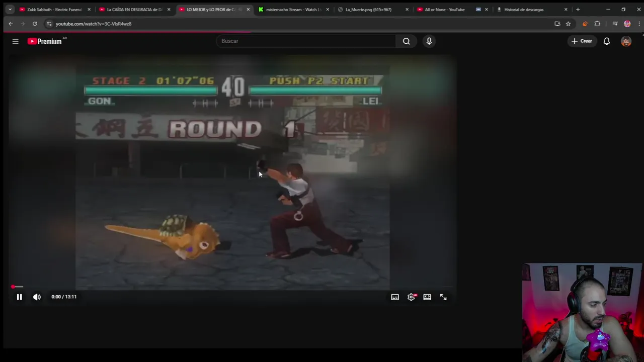Reload the current page
644x362 pixels.
tap(35, 24)
